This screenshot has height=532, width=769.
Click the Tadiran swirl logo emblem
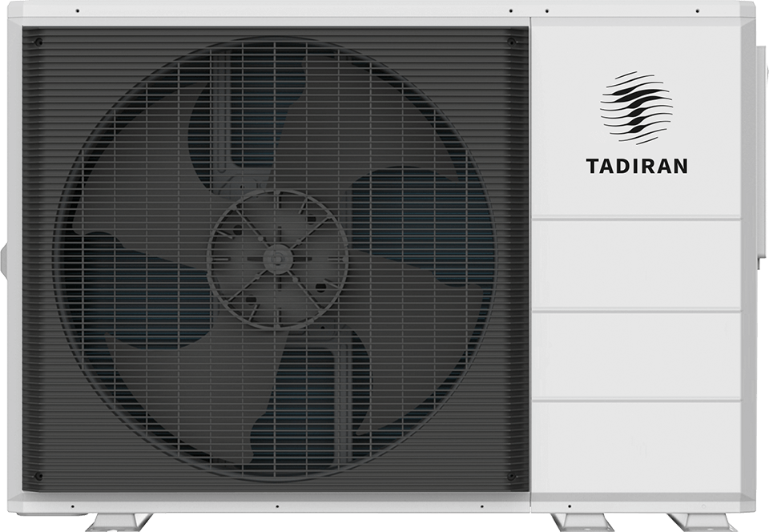tap(636, 107)
